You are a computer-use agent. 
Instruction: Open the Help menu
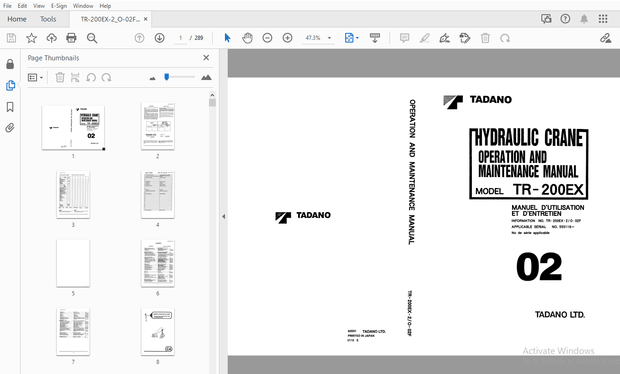[x=105, y=6]
